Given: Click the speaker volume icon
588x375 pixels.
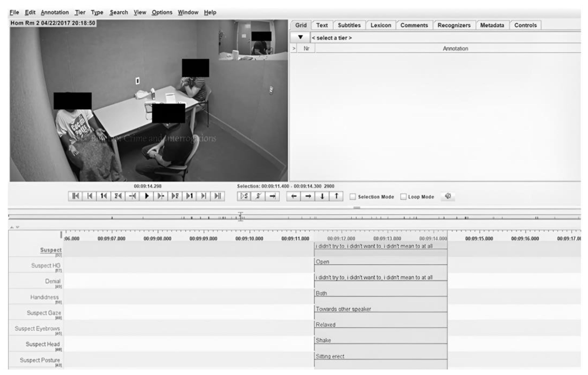Looking at the screenshot, I should 448,196.
